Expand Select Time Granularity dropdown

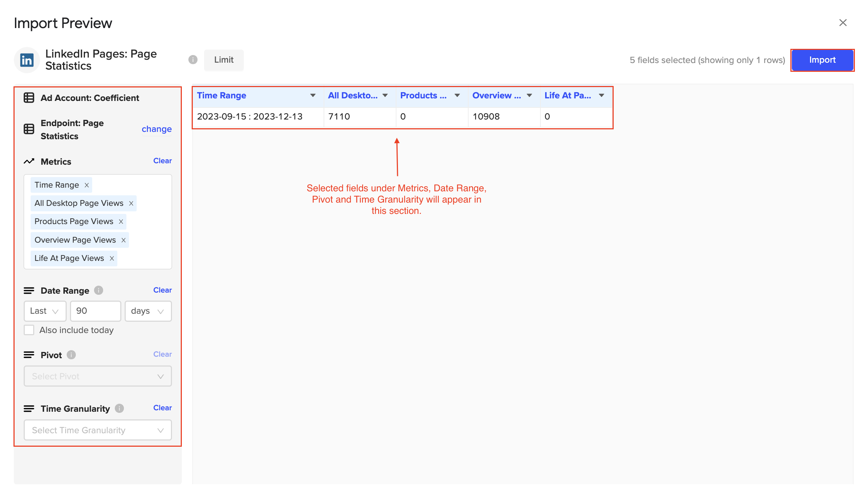point(98,430)
